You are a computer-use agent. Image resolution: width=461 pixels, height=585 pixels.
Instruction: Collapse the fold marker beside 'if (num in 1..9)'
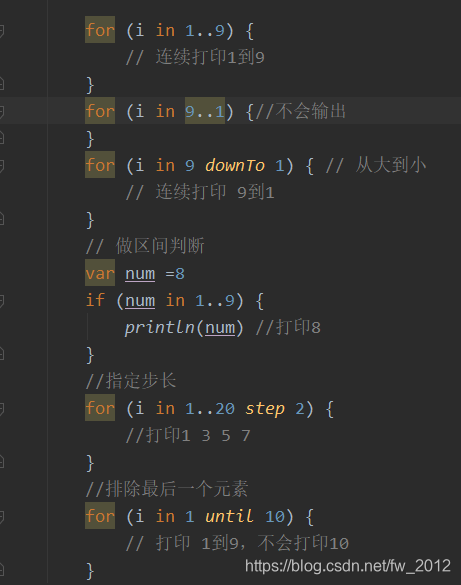(x=1, y=300)
